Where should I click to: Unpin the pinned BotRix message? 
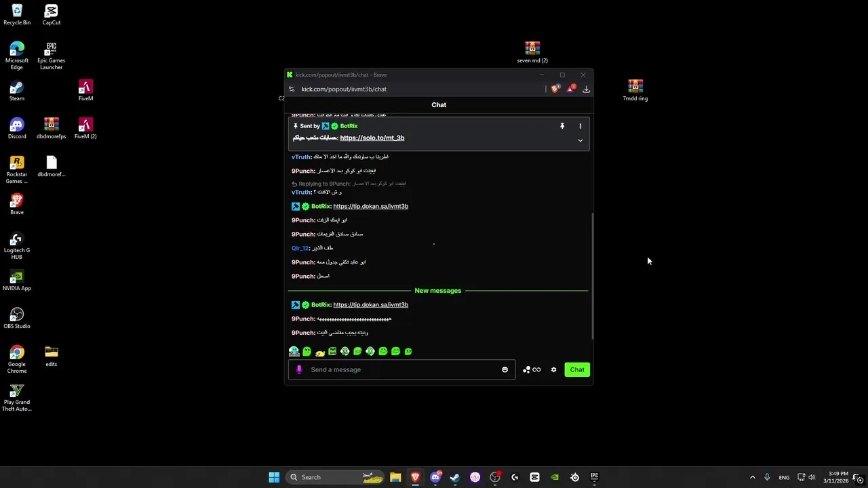[x=561, y=126]
